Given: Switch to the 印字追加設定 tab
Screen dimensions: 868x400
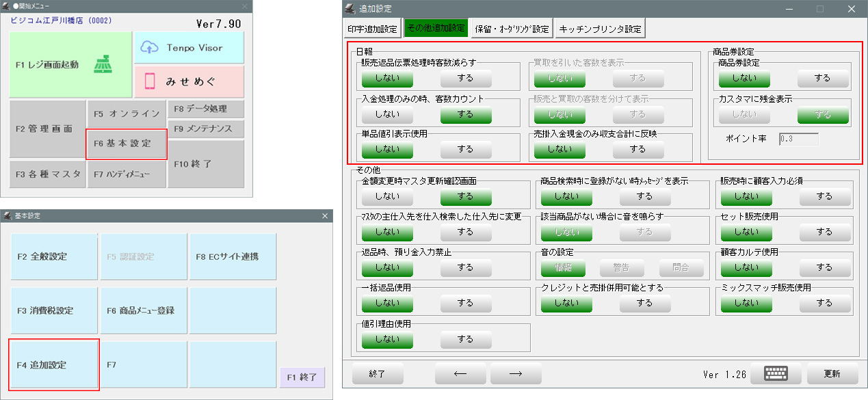Looking at the screenshot, I should click(372, 28).
